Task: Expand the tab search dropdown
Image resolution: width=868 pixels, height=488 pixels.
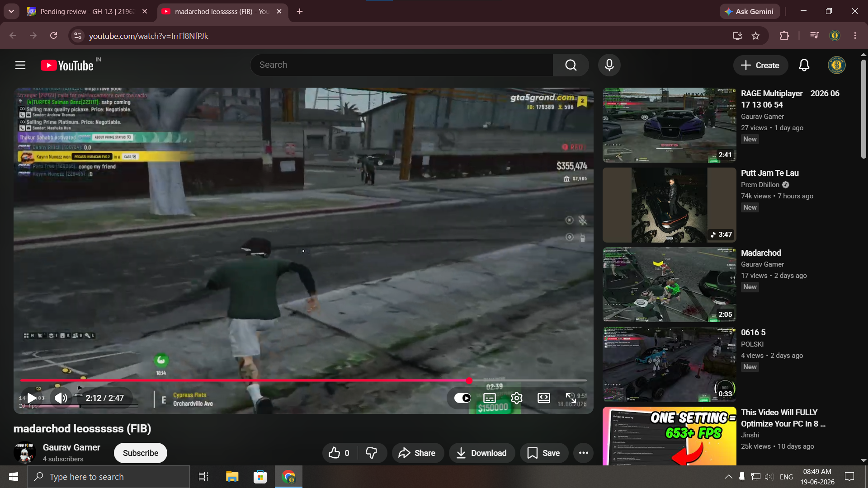Action: 11,12
